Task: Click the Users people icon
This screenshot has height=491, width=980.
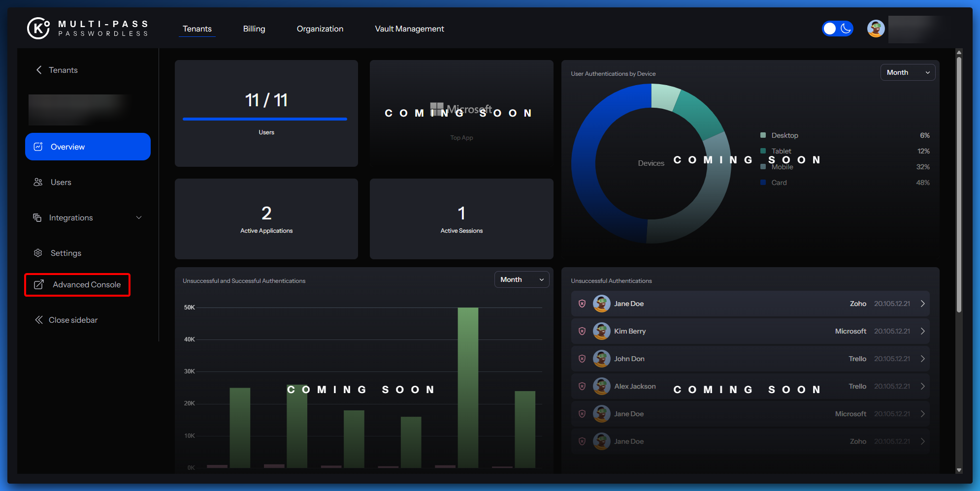Action: coord(38,182)
